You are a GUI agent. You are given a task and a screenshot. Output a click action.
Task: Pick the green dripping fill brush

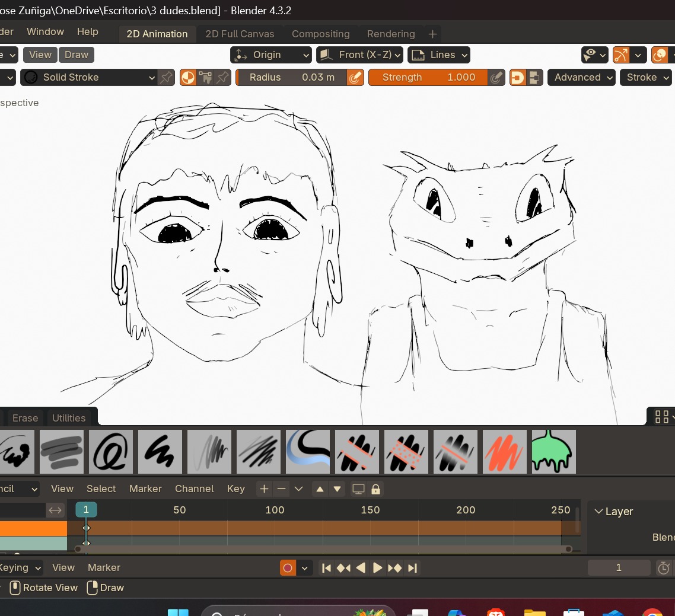click(553, 452)
